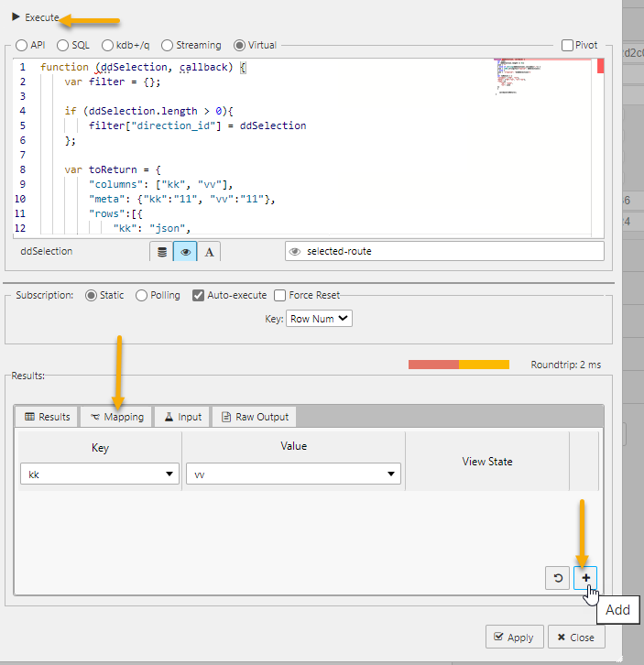Screen dimensions: 644x665
Task: Select the database source icon for ddSelection
Action: pos(161,252)
